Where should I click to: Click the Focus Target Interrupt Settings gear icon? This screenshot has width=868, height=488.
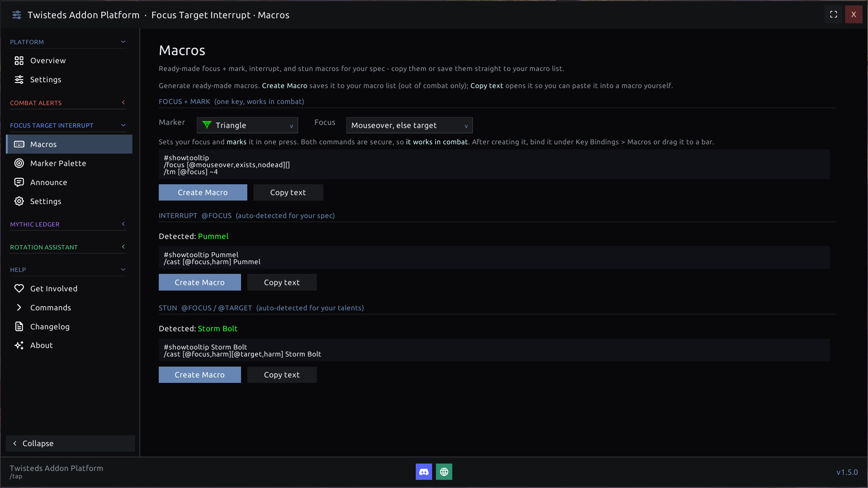pyautogui.click(x=19, y=201)
